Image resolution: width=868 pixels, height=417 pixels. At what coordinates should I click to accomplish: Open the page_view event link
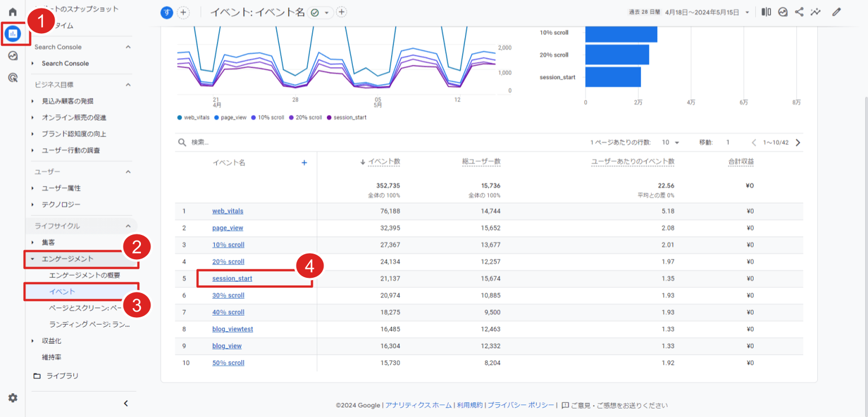[x=228, y=228]
